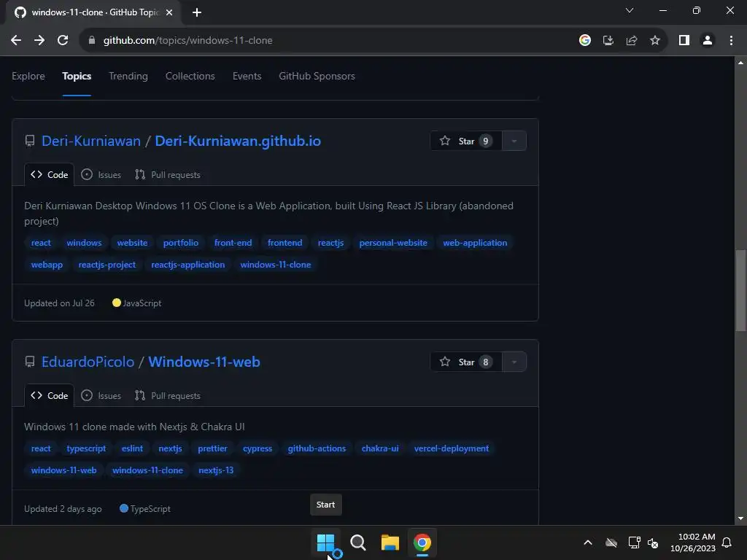Click the cypress topic tag
The height and width of the screenshot is (560, 747).
coord(258,448)
